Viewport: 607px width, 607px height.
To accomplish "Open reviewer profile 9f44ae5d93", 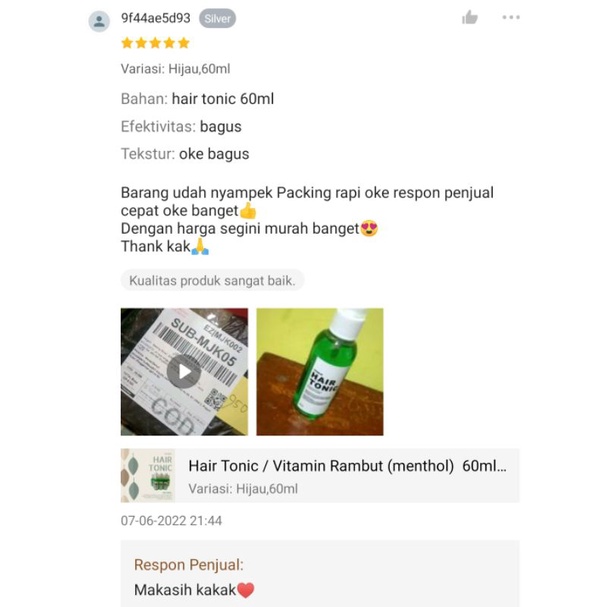I will pyautogui.click(x=156, y=18).
